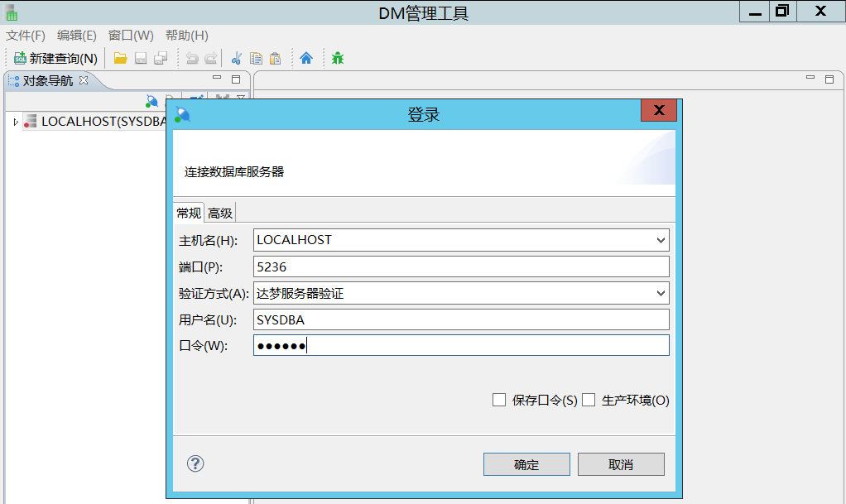This screenshot has height=504, width=846.
Task: Click the copy documents icon
Action: click(x=257, y=58)
